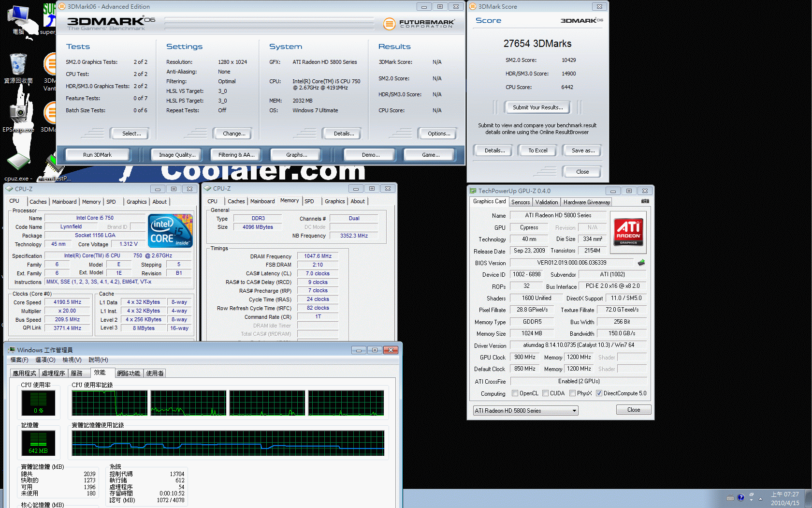Open the Recycle Bin desktop icon
The width and height of the screenshot is (812, 508).
tap(18, 68)
